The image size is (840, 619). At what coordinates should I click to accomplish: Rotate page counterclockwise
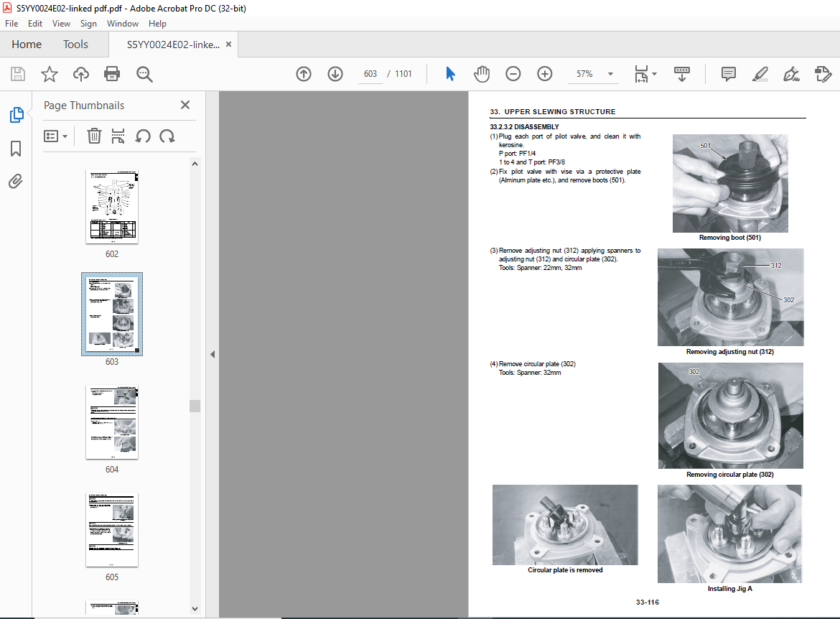[x=142, y=136]
